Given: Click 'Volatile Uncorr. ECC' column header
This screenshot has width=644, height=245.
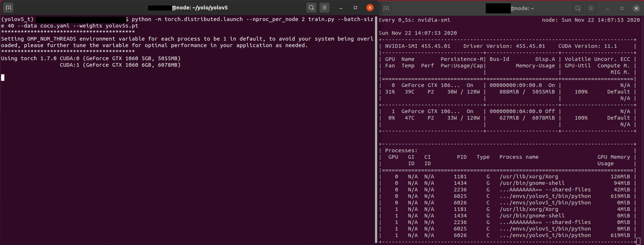Looking at the screenshot, I should click(x=597, y=59).
